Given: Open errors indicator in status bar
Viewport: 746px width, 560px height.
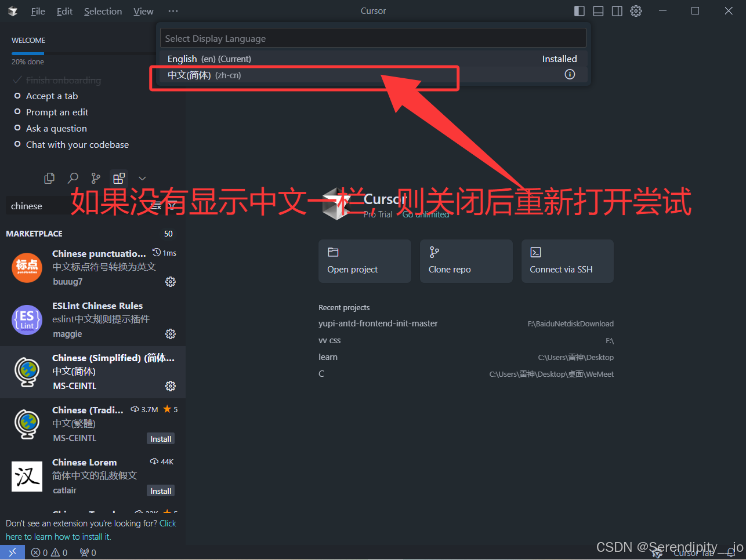Looking at the screenshot, I should [x=39, y=552].
